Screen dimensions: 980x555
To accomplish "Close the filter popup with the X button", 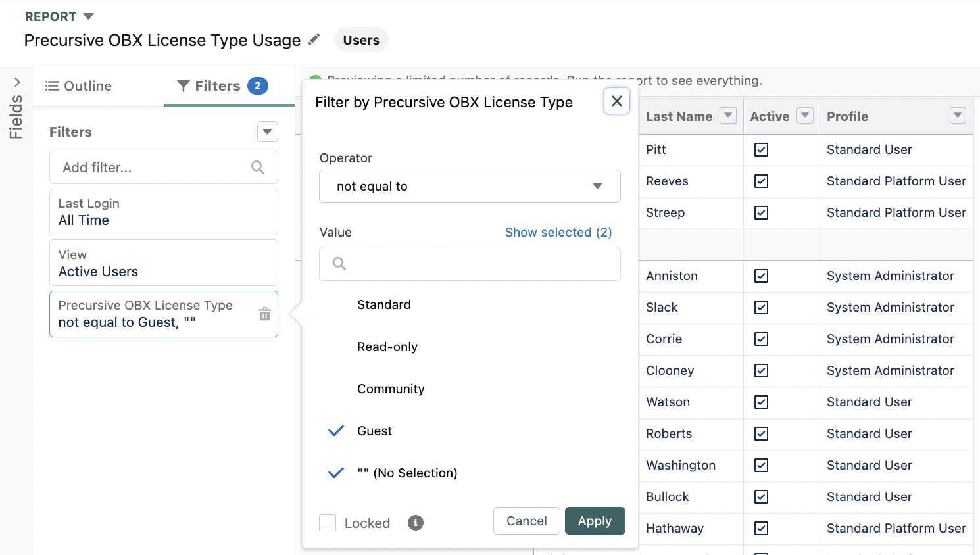I will pyautogui.click(x=617, y=101).
